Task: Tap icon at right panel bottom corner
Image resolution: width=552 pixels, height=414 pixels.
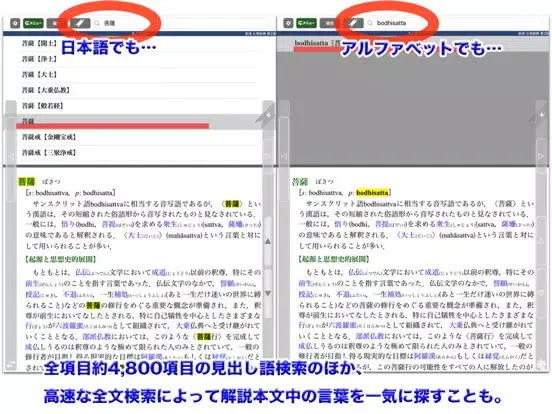Action: pyautogui.click(x=542, y=364)
